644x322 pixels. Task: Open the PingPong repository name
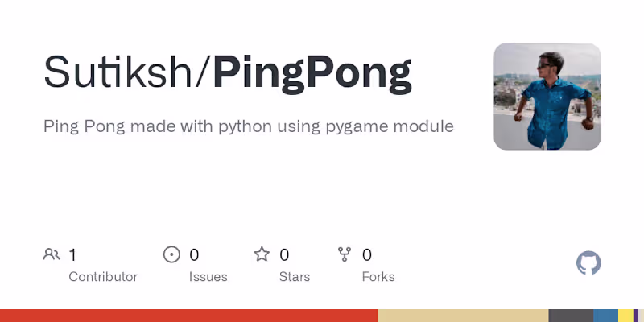point(312,72)
